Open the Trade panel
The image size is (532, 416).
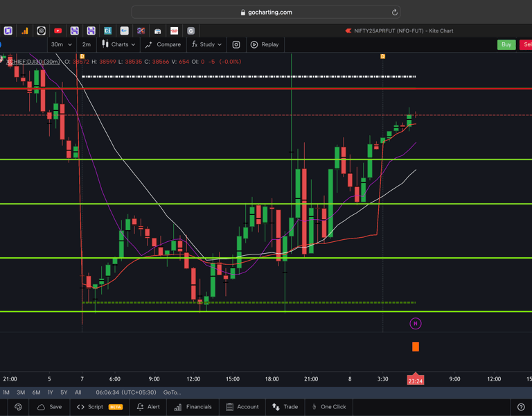pos(285,407)
